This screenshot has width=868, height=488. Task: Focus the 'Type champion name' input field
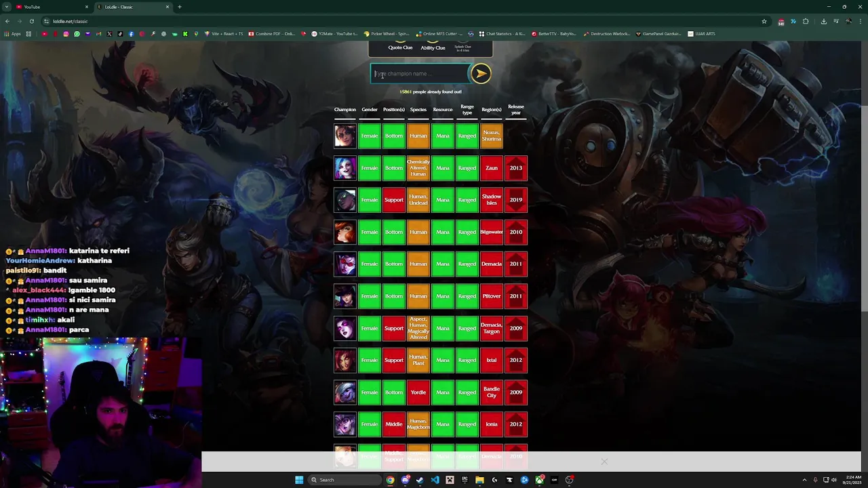click(x=420, y=73)
